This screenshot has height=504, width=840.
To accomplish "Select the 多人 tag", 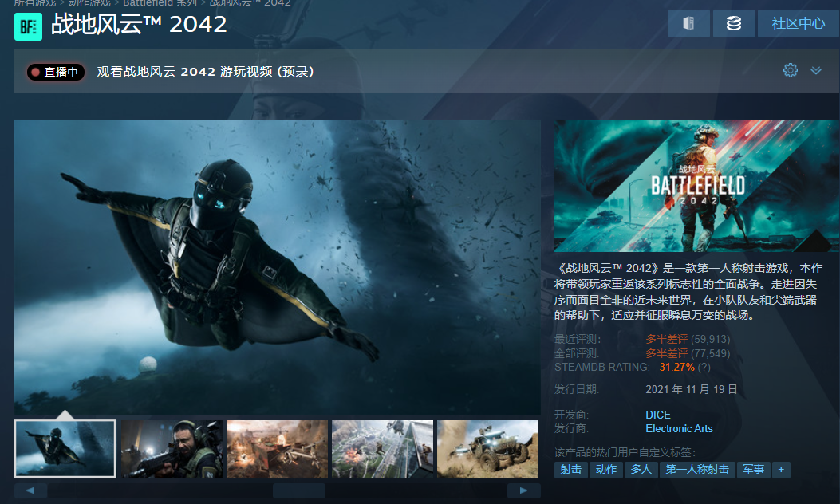I will coord(641,470).
